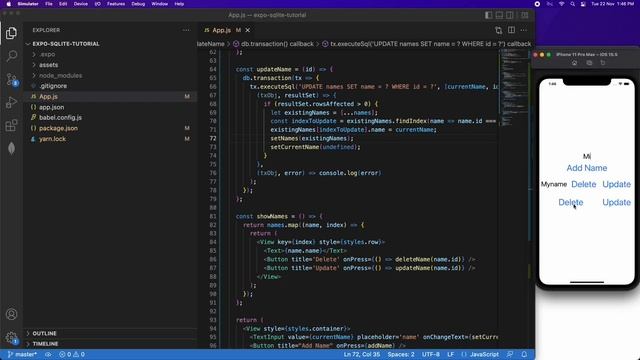Toggle secondary sidebar layout icon

tap(510, 15)
